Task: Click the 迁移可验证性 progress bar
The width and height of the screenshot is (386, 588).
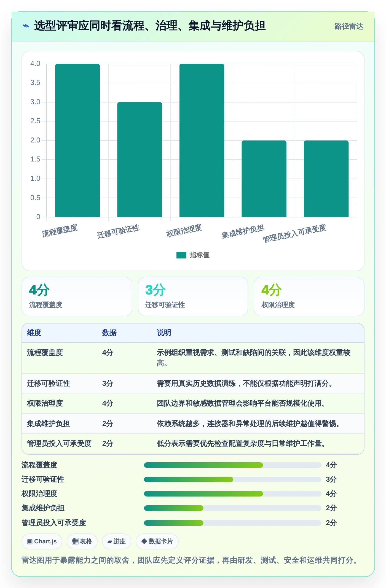Action: click(x=232, y=479)
